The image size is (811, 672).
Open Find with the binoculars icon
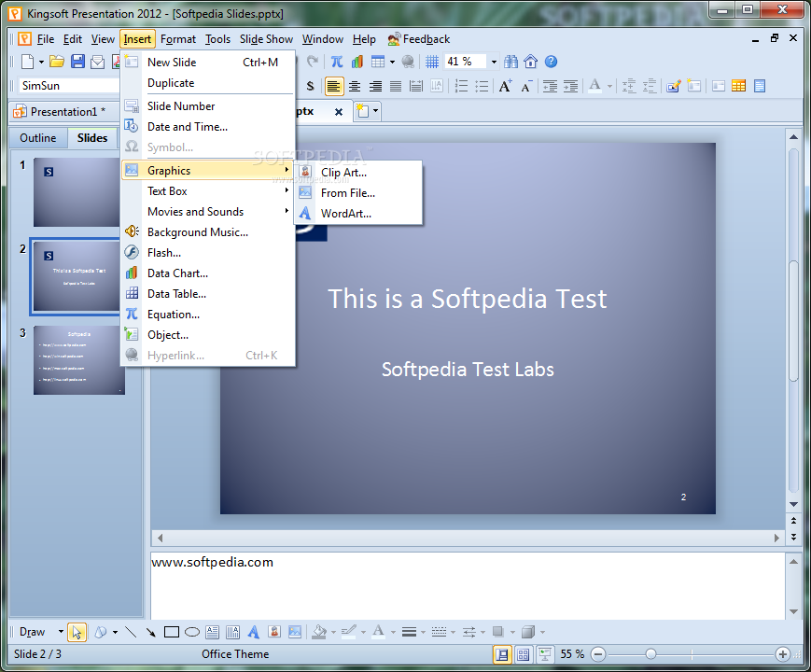tap(510, 62)
